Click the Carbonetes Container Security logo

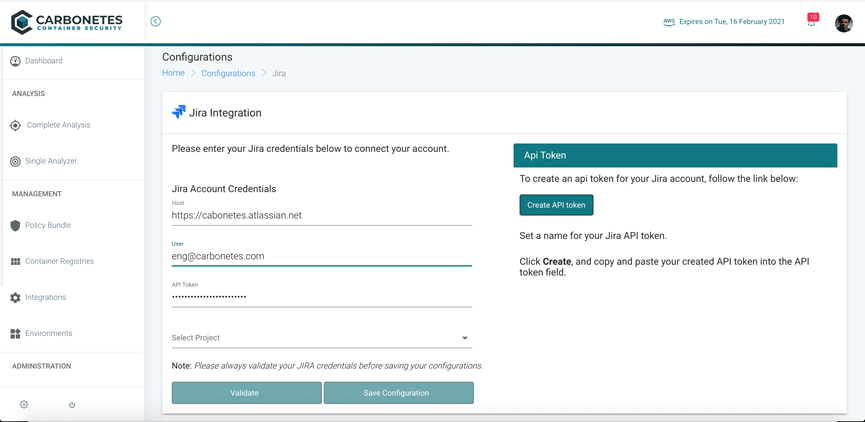pyautogui.click(x=67, y=22)
